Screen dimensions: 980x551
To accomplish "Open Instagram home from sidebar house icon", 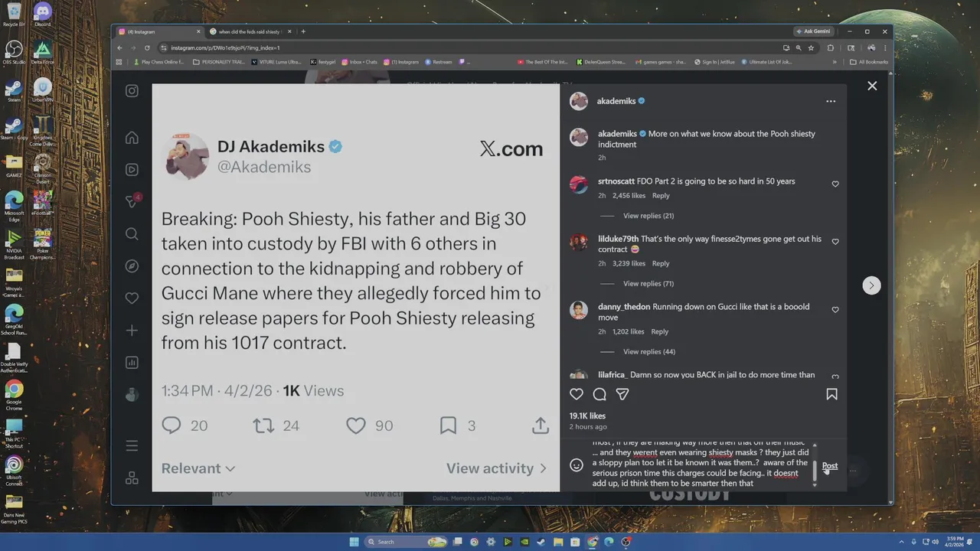I will coord(132,138).
